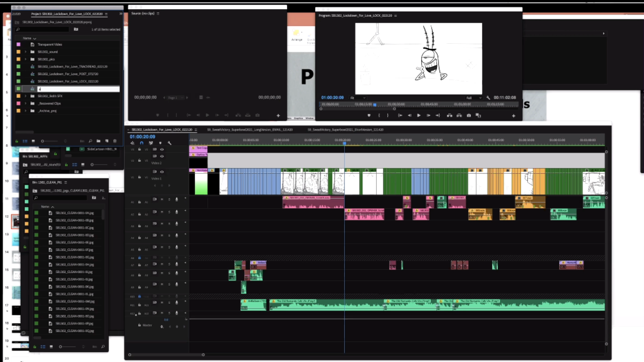This screenshot has height=362, width=644.
Task: Click the Lift button in Program monitor
Action: pyautogui.click(x=449, y=116)
